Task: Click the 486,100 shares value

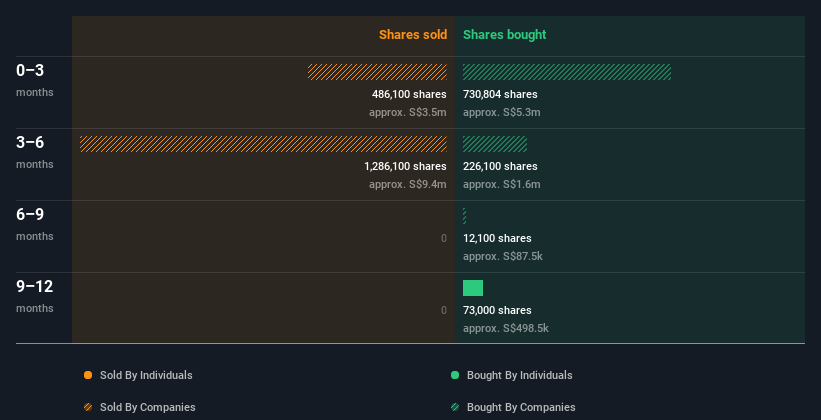Action: tap(409, 94)
